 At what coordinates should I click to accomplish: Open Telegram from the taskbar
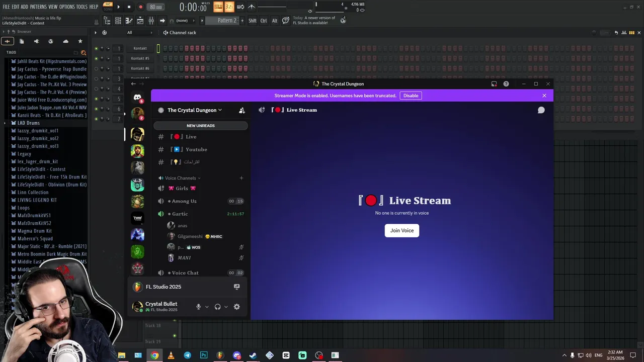coord(187,355)
